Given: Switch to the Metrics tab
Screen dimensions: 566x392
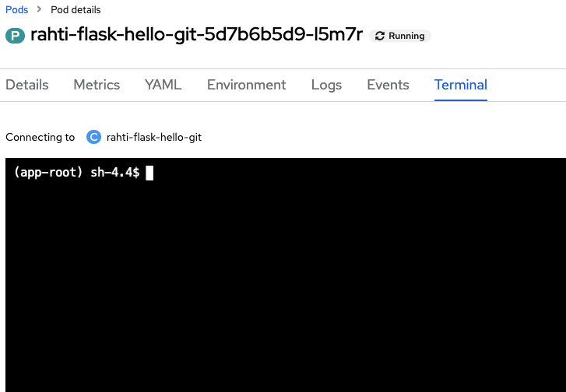Looking at the screenshot, I should 97,85.
